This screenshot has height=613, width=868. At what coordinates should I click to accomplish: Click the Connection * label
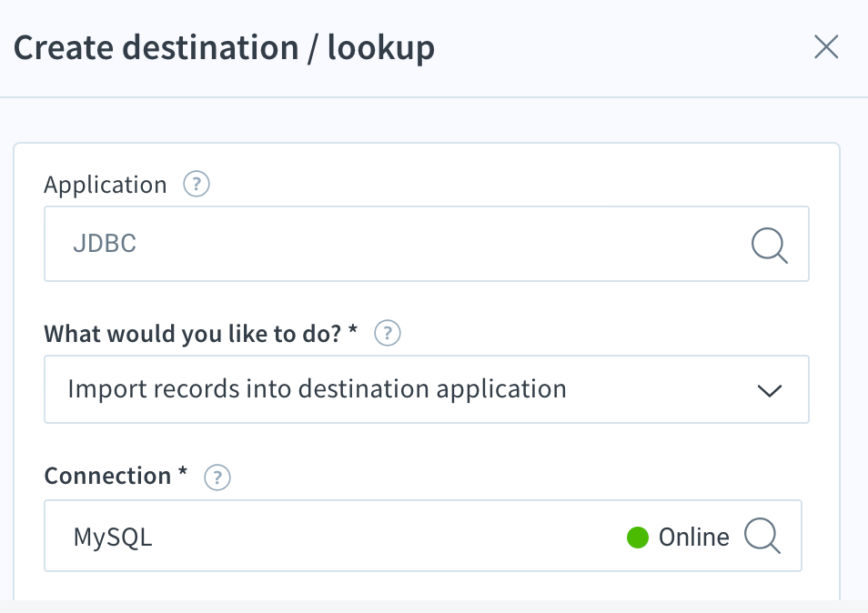click(x=116, y=476)
